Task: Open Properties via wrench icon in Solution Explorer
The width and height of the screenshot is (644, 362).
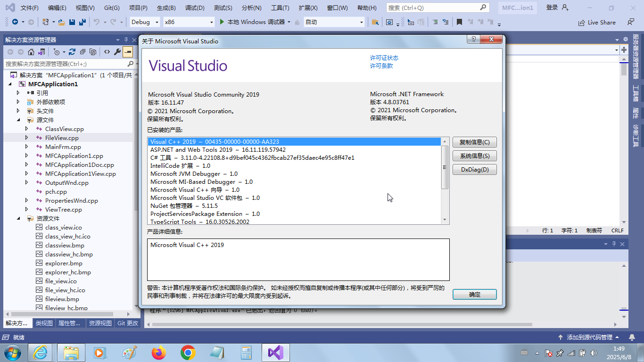Action: click(x=117, y=52)
